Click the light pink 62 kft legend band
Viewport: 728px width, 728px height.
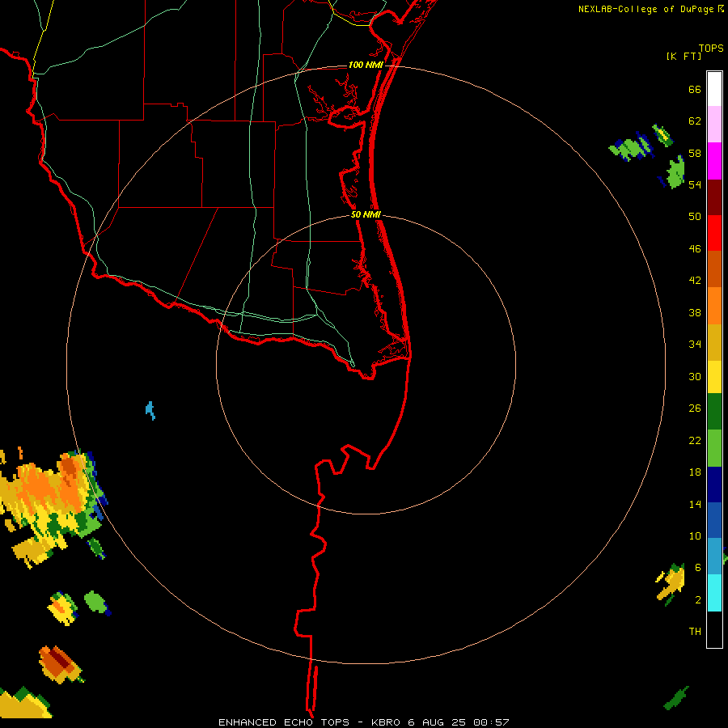pyautogui.click(x=714, y=125)
